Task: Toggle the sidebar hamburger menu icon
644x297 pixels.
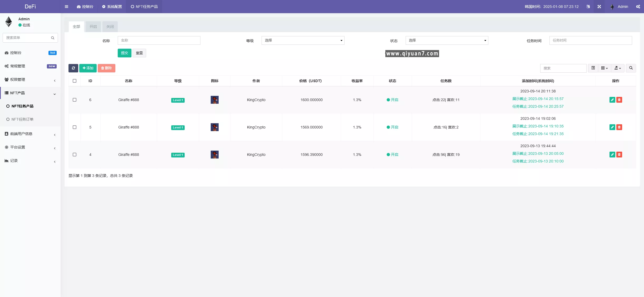Action: (66, 7)
